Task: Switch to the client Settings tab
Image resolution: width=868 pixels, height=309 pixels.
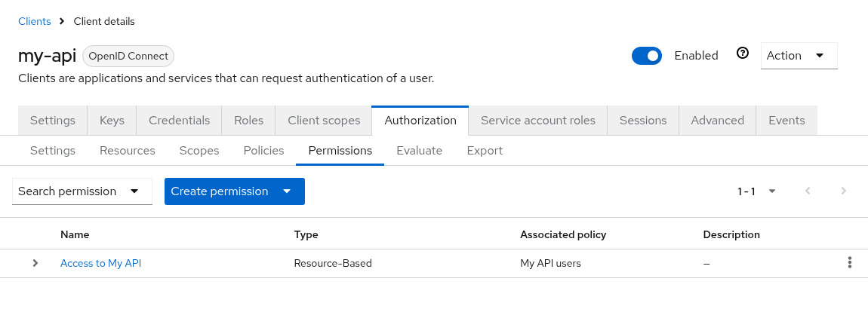Action: [53, 121]
